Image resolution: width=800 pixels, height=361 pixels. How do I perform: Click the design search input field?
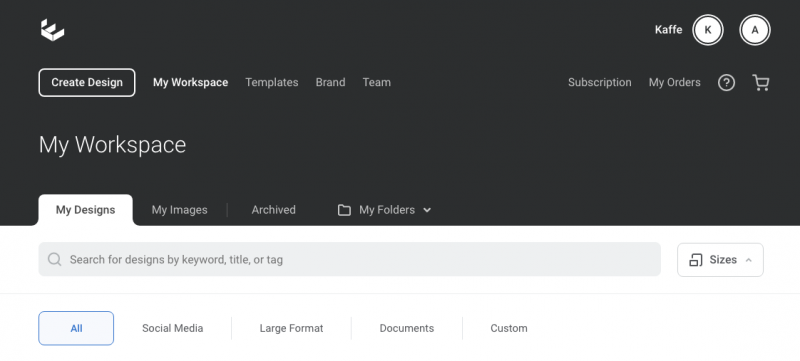pos(349,260)
